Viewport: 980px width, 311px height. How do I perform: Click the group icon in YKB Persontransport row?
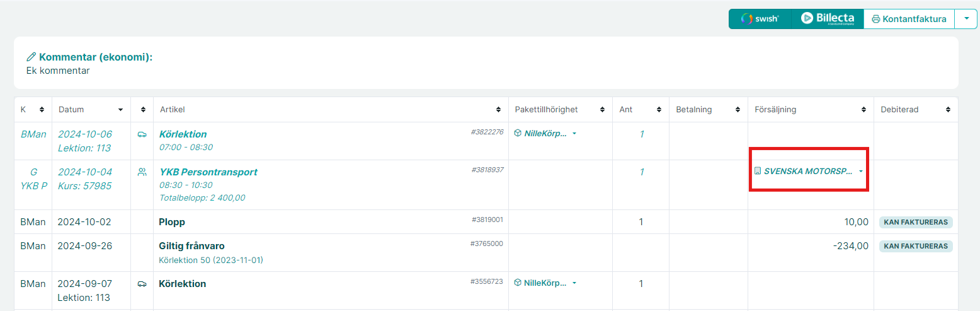142,172
